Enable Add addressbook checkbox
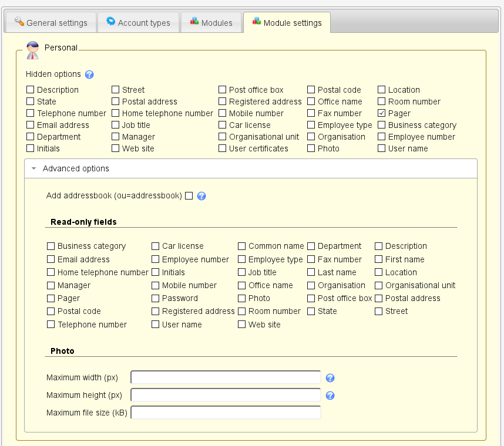This screenshot has width=504, height=446. [x=189, y=195]
